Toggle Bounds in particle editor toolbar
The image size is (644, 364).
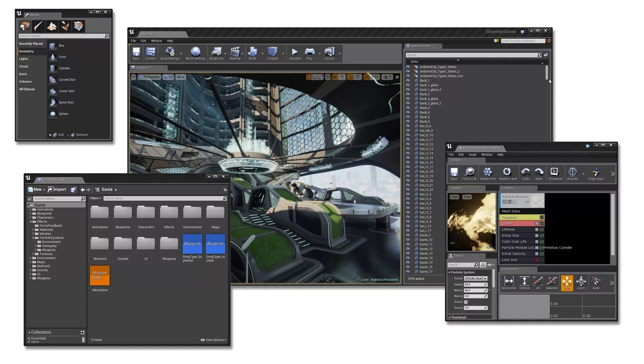pos(572,174)
